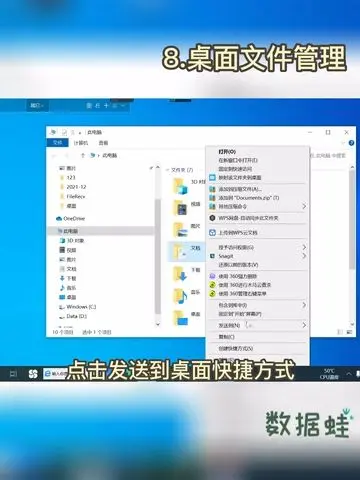Open the 文件 ribbon tab
Screen dimensions: 360x480
pyautogui.click(x=58, y=143)
